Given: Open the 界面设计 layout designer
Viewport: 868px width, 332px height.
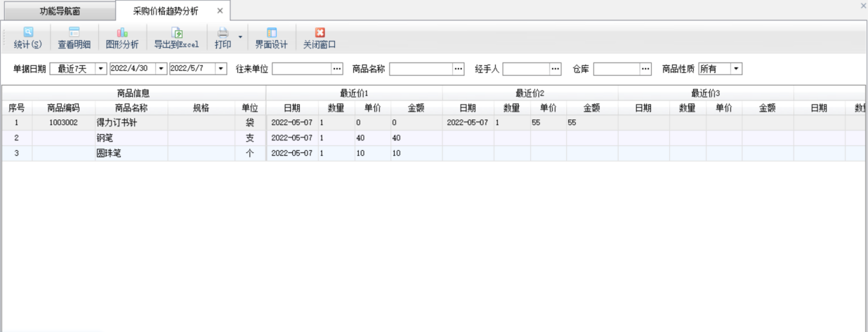Looking at the screenshot, I should pyautogui.click(x=271, y=33).
